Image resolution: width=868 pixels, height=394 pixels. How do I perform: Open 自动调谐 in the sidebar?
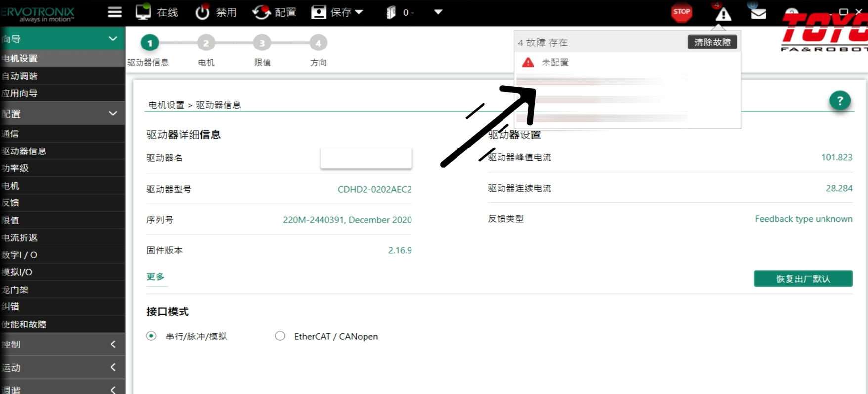(20, 76)
